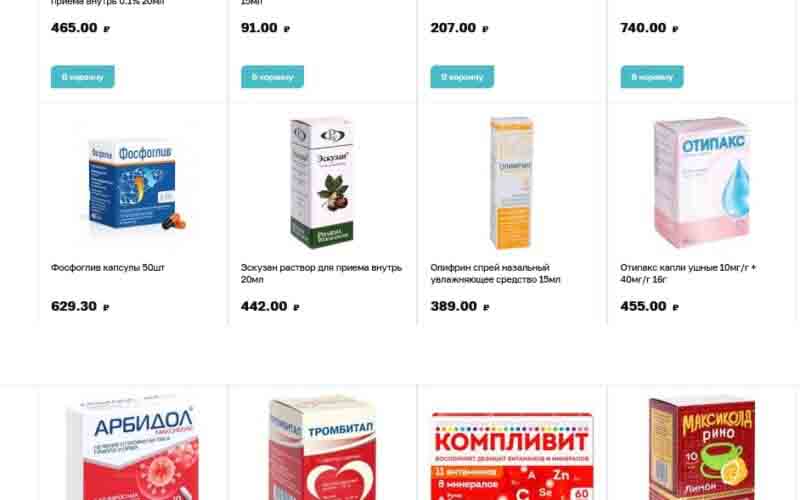
Task: Open the Максиколд Рино lemon image
Action: tap(702, 449)
